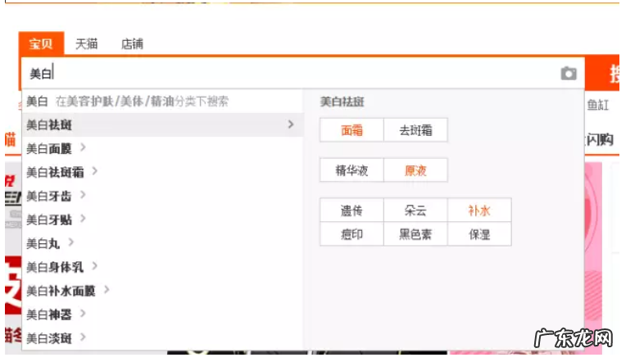Expand the 美白神器 chevron

coord(83,314)
